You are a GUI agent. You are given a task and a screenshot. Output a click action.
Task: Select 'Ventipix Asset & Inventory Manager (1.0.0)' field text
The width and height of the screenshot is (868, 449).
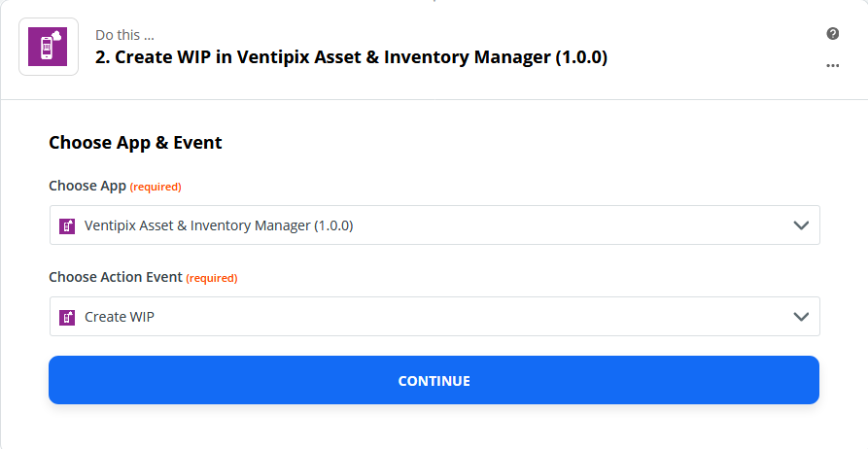(219, 225)
